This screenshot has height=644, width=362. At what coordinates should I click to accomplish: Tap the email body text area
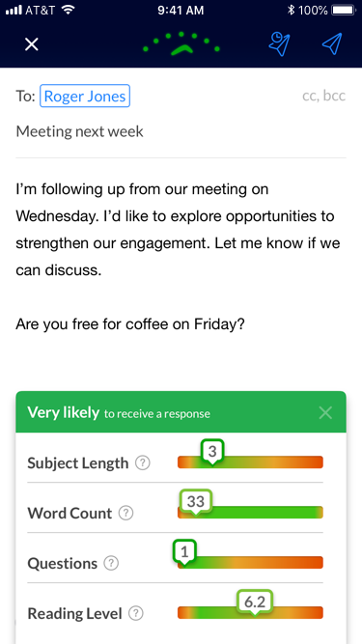[181, 258]
